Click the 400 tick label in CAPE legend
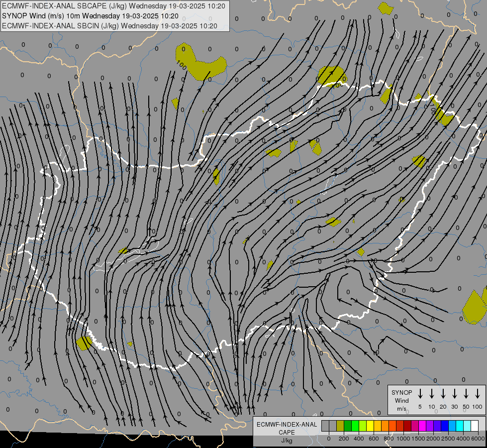The width and height of the screenshot is (487, 448). 359,439
